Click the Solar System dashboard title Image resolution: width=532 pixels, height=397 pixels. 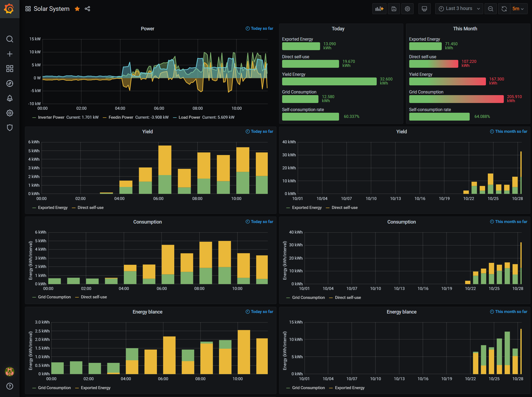click(51, 9)
